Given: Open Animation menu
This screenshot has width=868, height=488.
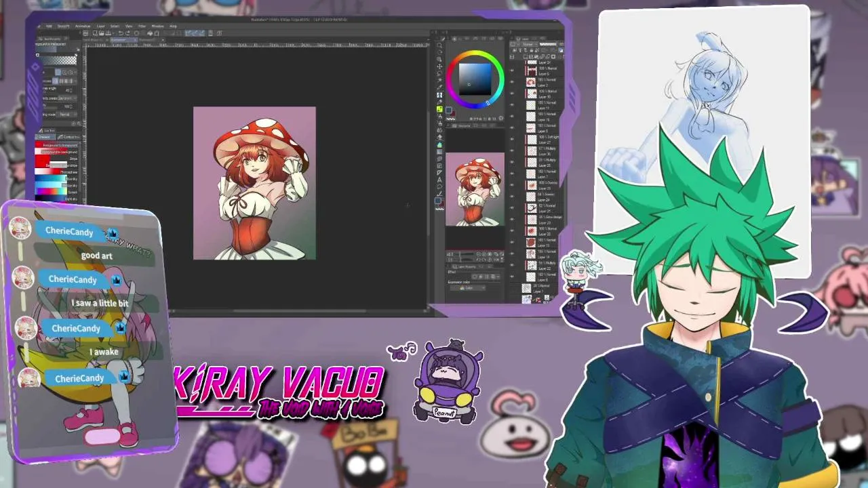Looking at the screenshot, I should [83, 26].
